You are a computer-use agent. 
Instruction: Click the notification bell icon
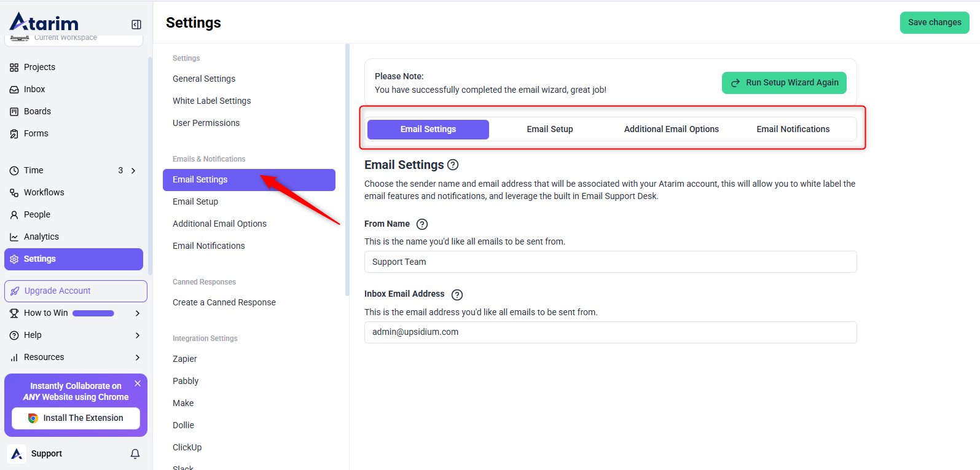click(x=135, y=453)
